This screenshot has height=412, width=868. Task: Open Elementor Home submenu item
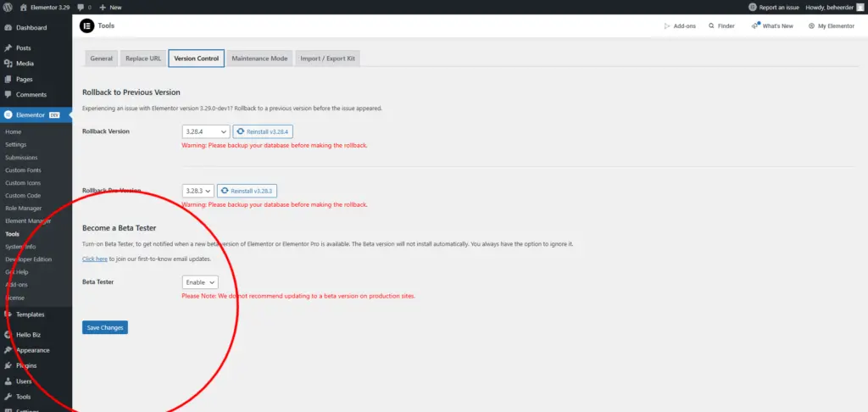pos(13,131)
